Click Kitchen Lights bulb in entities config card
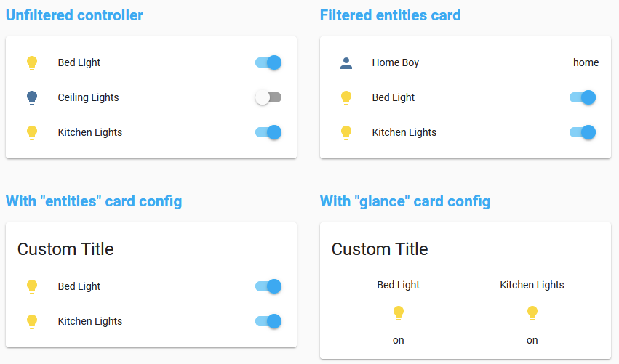The height and width of the screenshot is (364, 619). click(x=32, y=321)
